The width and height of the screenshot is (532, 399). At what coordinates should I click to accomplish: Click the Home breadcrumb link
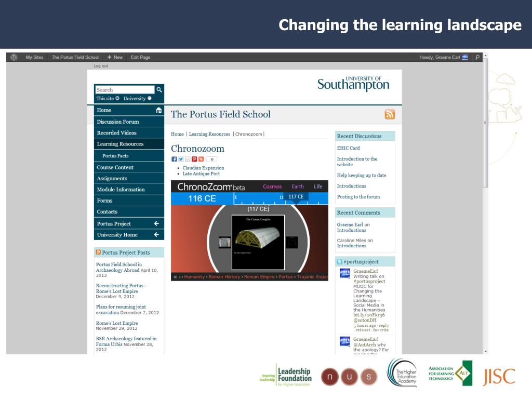coord(177,134)
